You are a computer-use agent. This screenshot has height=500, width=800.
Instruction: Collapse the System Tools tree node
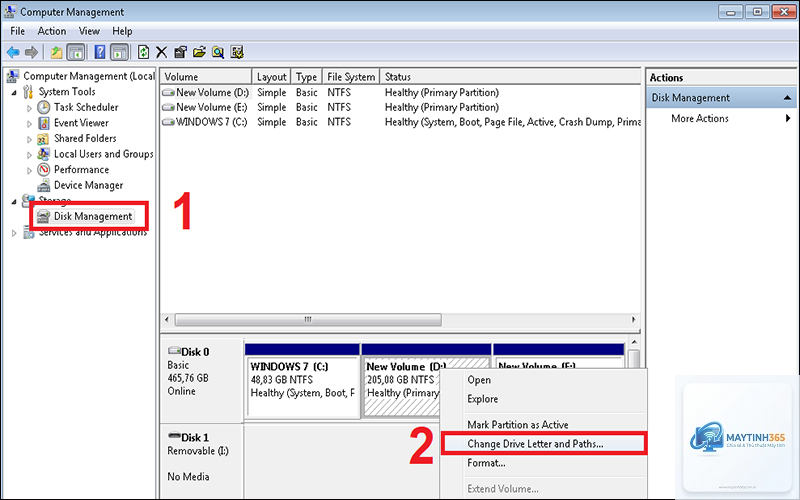(14, 93)
